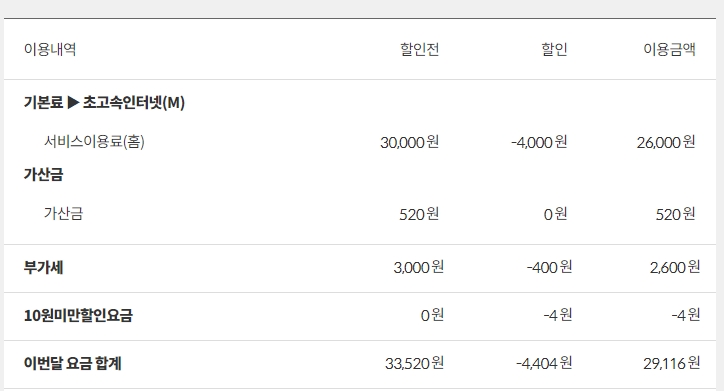Click the 이용금액 column header
Image resolution: width=724 pixels, height=391 pixels.
(x=670, y=49)
